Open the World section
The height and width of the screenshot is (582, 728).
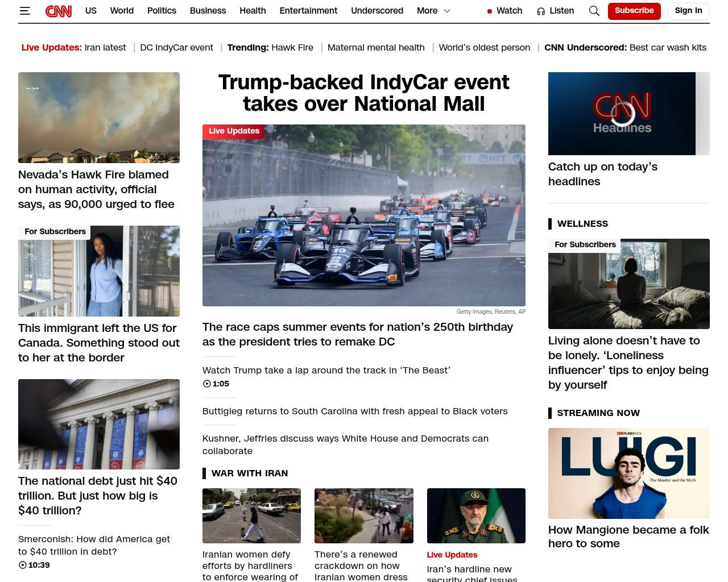[x=122, y=11]
